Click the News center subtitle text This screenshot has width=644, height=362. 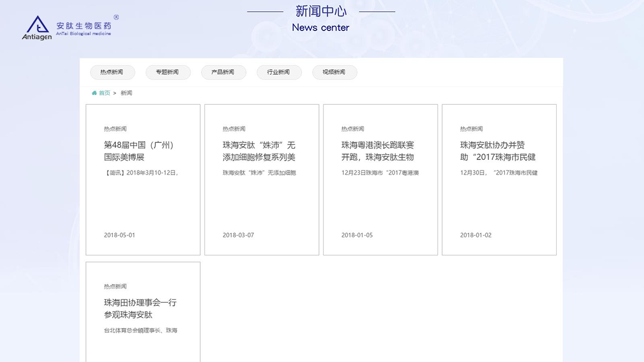tap(320, 27)
